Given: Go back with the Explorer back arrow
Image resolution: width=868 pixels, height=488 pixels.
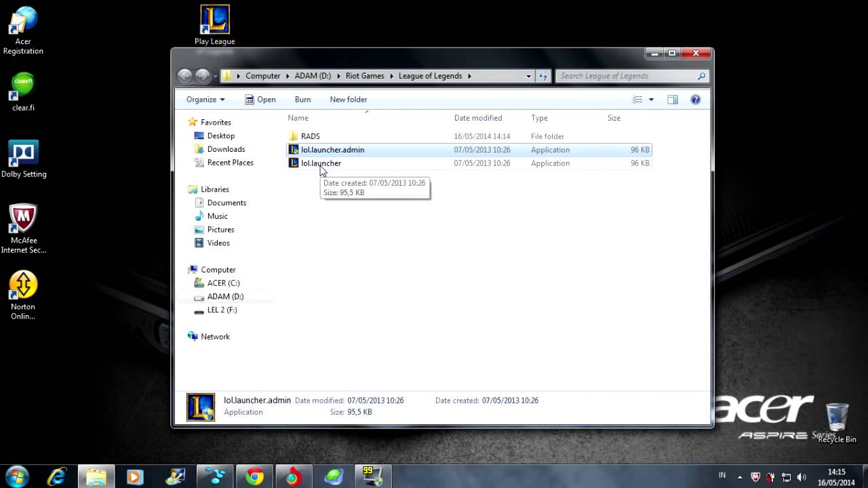Looking at the screenshot, I should [x=184, y=76].
